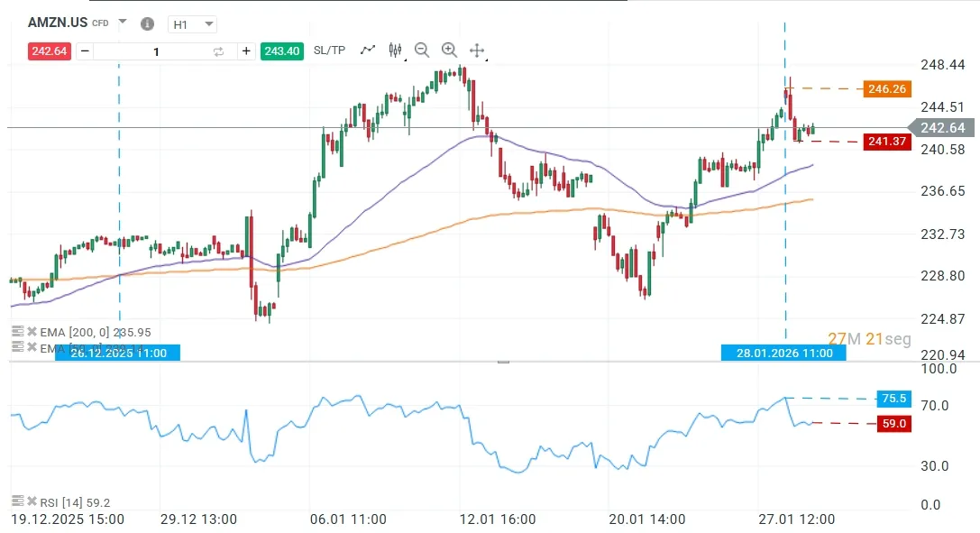Toggle the volume unit swap icon
980x533 pixels.
pos(218,51)
